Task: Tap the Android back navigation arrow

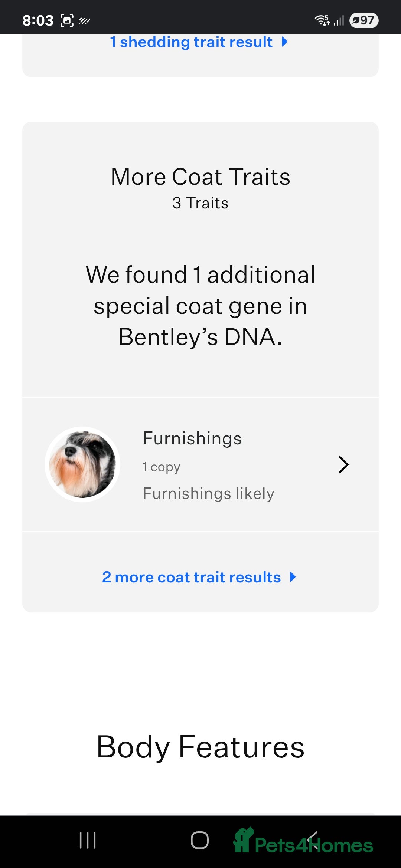Action: click(313, 840)
